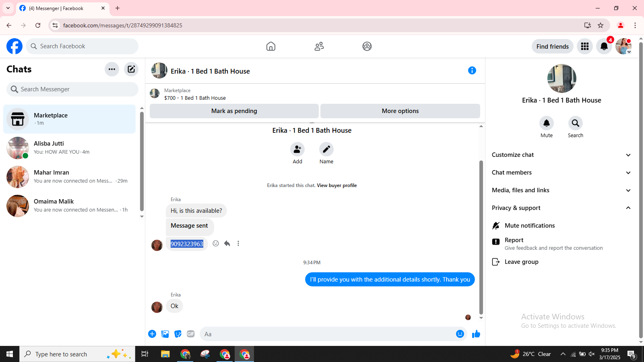
Task: Open the Home feed icon
Action: [x=271, y=46]
